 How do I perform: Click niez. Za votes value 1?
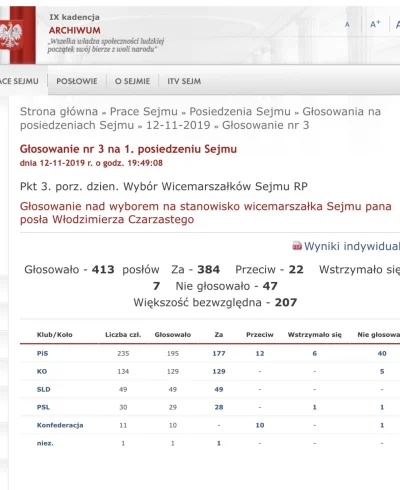(x=219, y=443)
